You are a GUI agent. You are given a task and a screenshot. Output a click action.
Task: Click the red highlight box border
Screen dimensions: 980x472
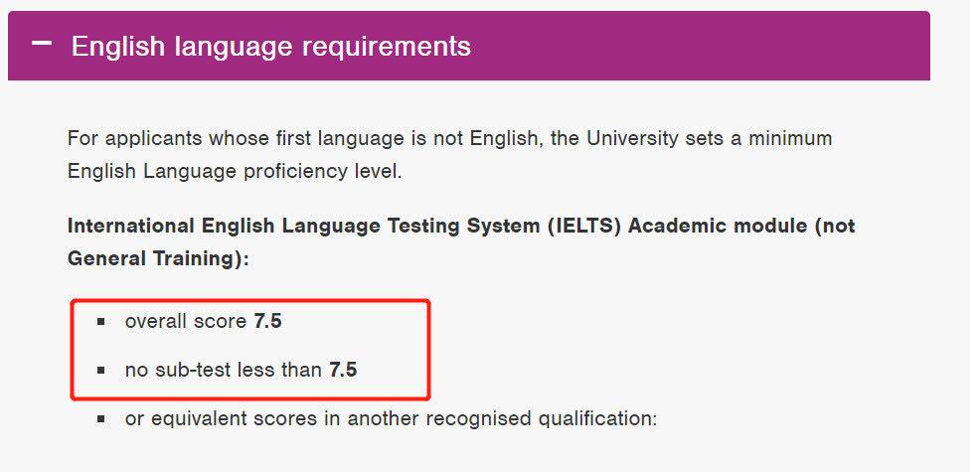tap(429, 348)
